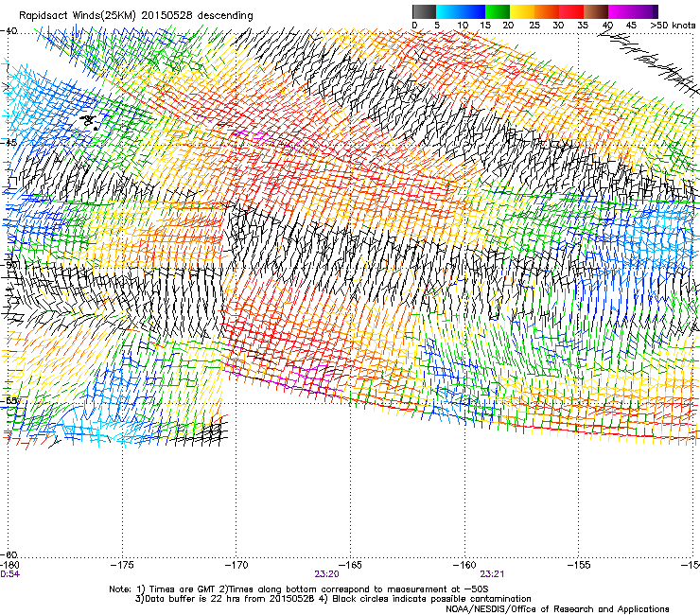Click the '-160' longitude axis label
The image size is (700, 615).
465,565
